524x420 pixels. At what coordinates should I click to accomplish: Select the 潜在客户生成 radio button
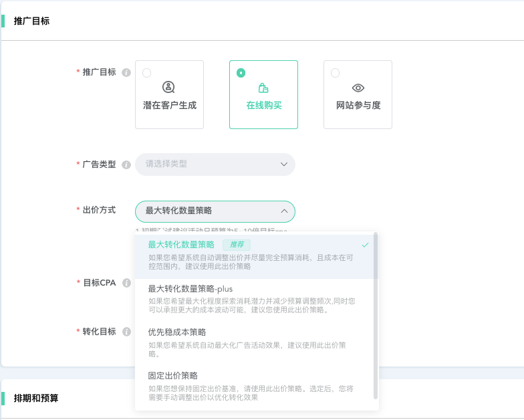tap(146, 73)
